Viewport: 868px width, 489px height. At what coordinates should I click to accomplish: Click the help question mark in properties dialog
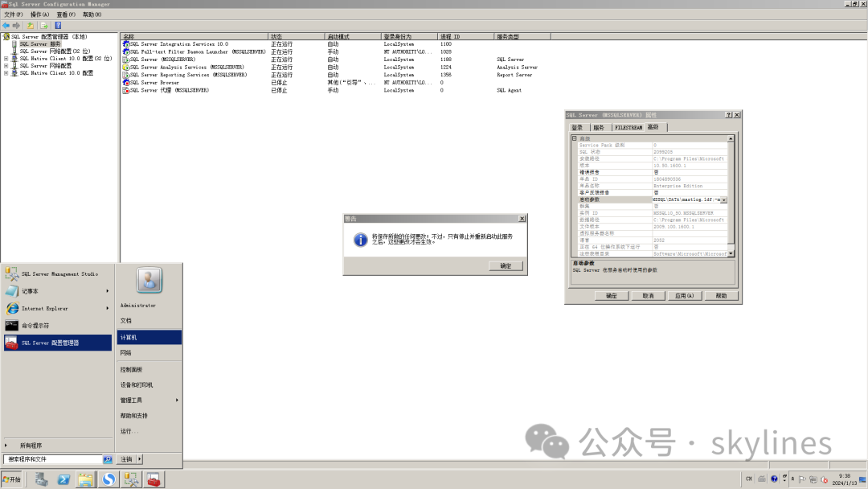click(728, 115)
